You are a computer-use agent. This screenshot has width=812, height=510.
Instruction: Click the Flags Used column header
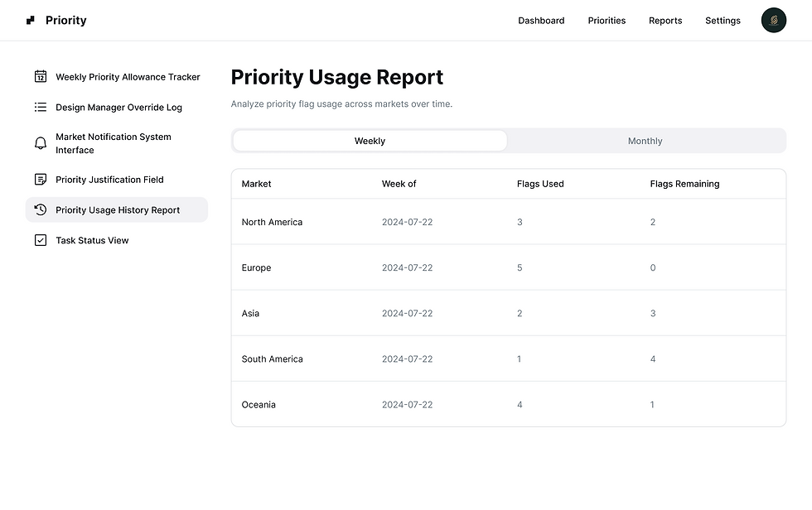pyautogui.click(x=540, y=184)
